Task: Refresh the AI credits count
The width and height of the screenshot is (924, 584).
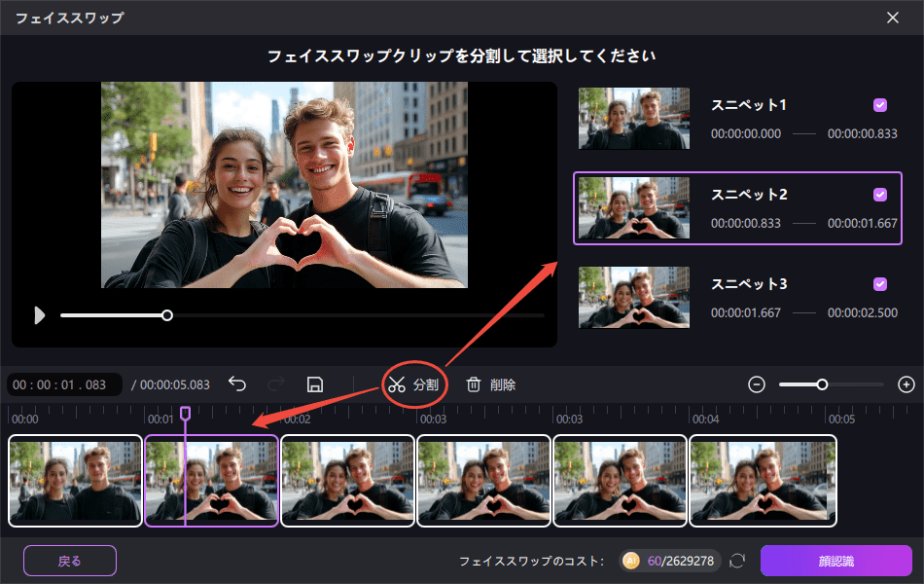Action: pyautogui.click(x=737, y=561)
